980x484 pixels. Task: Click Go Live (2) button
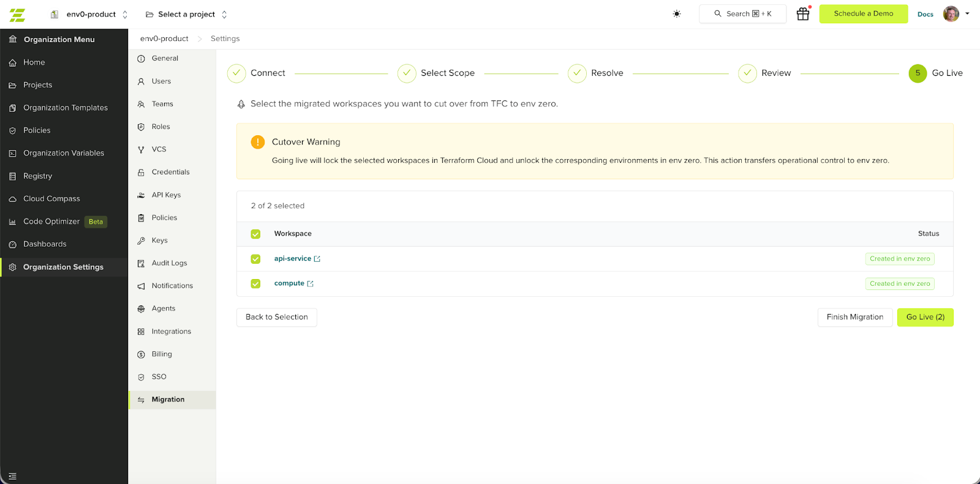[x=925, y=317]
